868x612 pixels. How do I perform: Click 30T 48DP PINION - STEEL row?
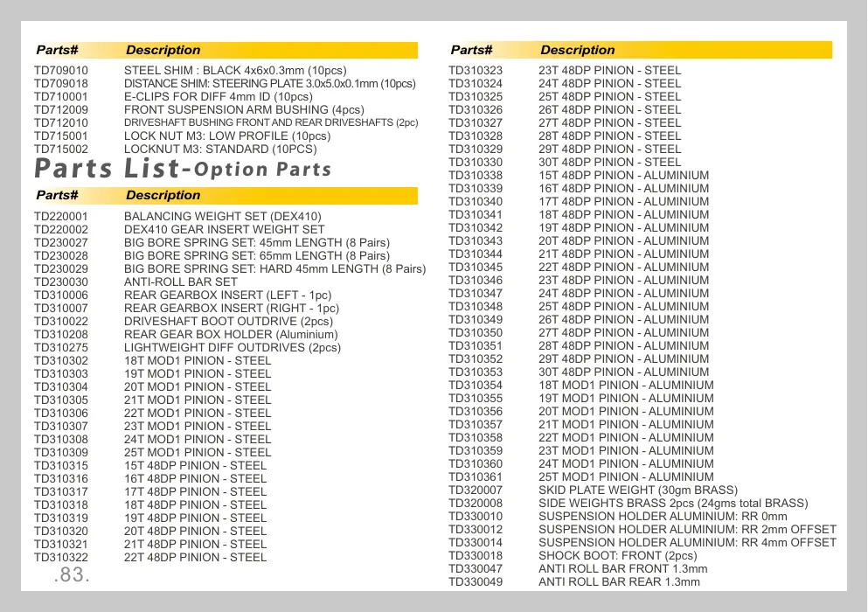[x=565, y=163]
